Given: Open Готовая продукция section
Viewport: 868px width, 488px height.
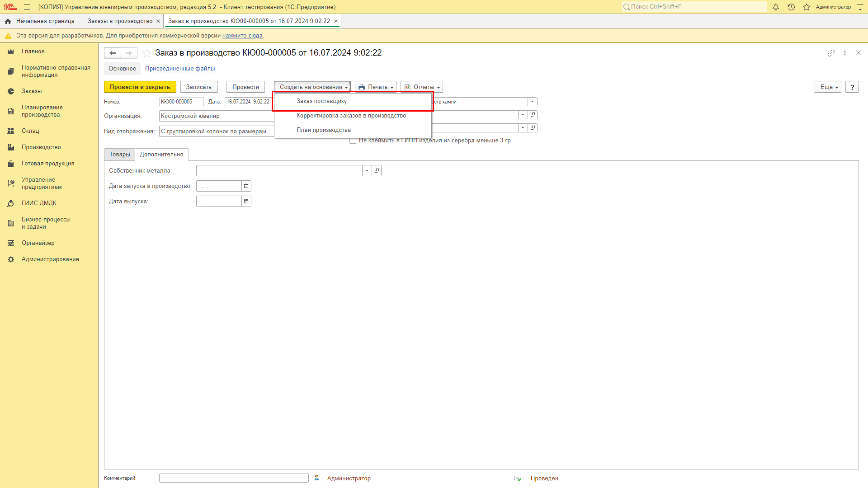Looking at the screenshot, I should click(x=48, y=164).
